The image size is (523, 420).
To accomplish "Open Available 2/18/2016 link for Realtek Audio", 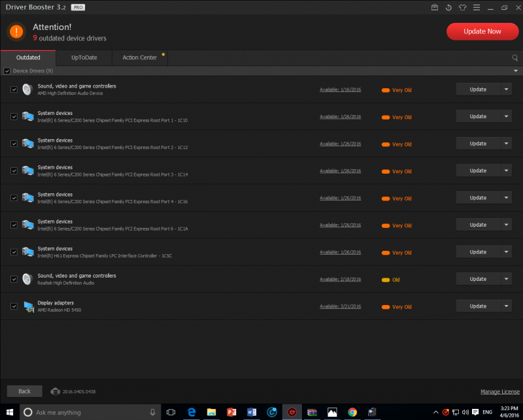I will [340, 280].
